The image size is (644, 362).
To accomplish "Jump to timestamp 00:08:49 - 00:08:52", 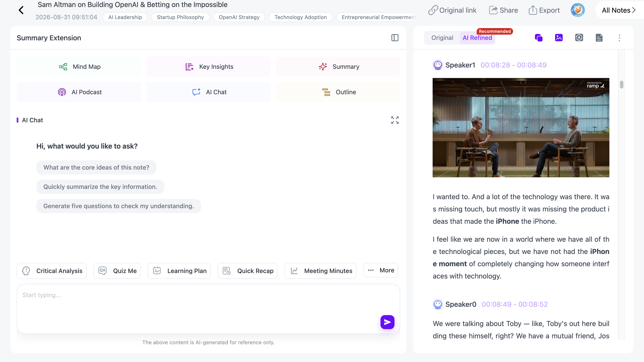I will point(515,304).
